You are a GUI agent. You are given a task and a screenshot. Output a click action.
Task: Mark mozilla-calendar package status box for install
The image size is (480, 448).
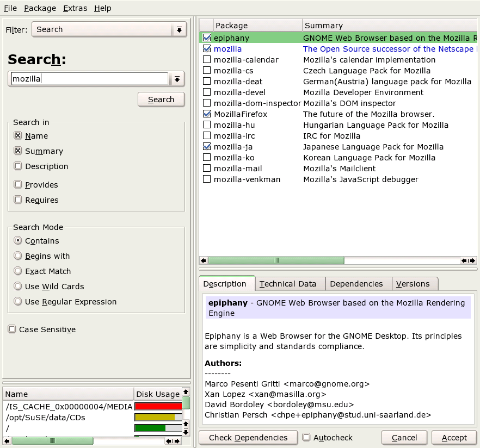(207, 60)
